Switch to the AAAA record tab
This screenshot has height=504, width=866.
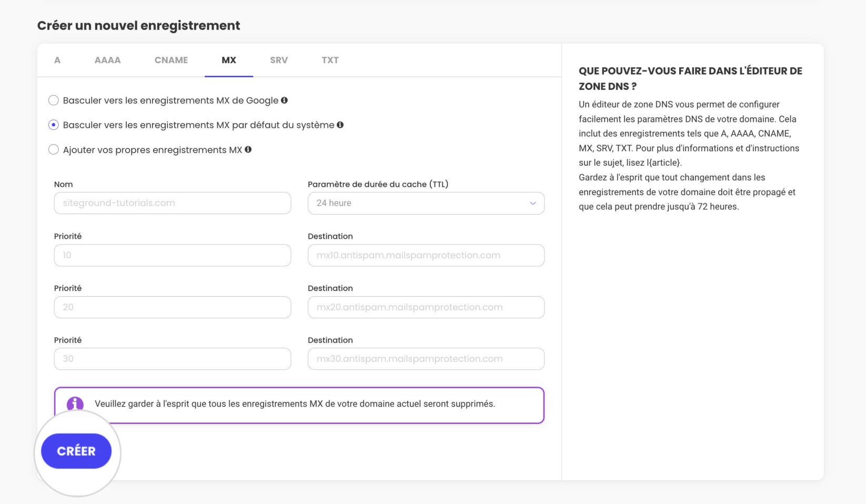click(x=108, y=60)
